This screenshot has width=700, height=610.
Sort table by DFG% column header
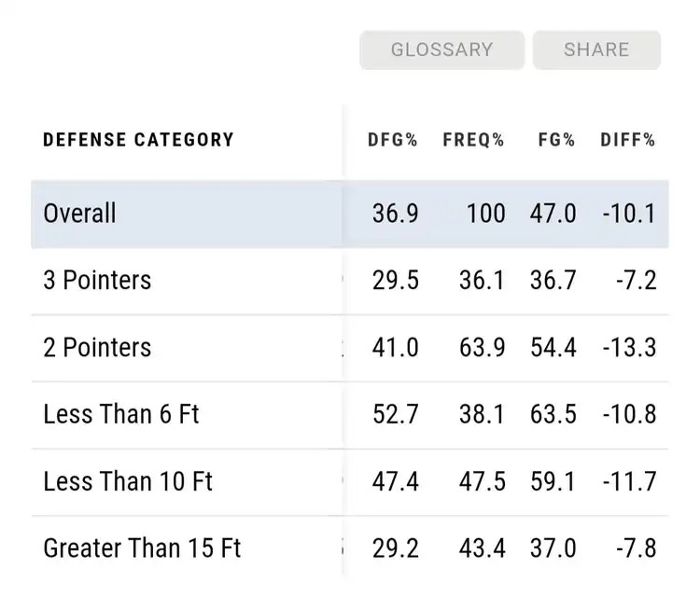392,141
